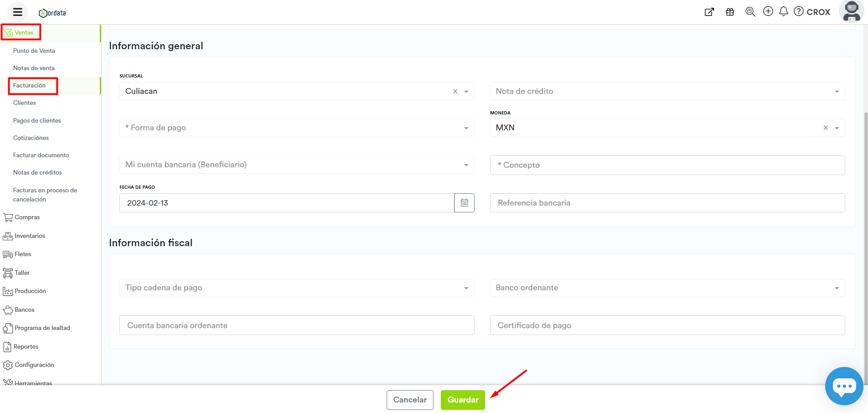Image resolution: width=868 pixels, height=413 pixels.
Task: Click the search magnifier icon in header
Action: [750, 12]
